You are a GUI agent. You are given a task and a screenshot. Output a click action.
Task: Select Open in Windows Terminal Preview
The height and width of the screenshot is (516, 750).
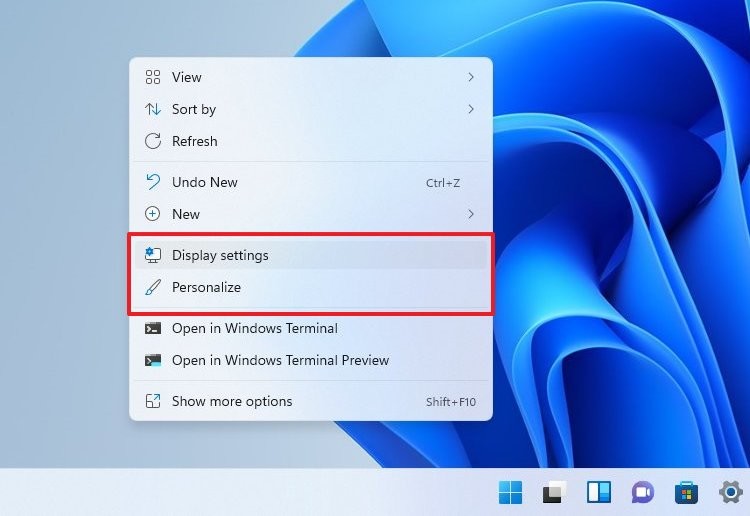311,360
